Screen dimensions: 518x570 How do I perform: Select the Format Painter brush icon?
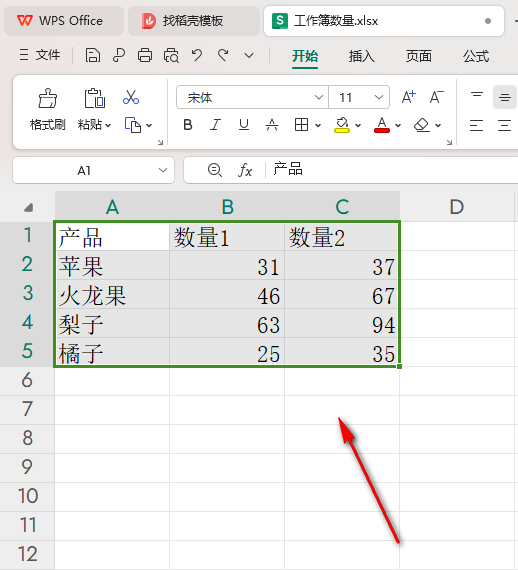point(48,98)
